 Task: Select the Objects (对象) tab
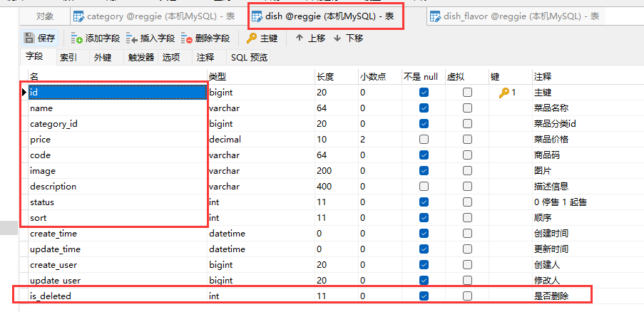coord(44,16)
